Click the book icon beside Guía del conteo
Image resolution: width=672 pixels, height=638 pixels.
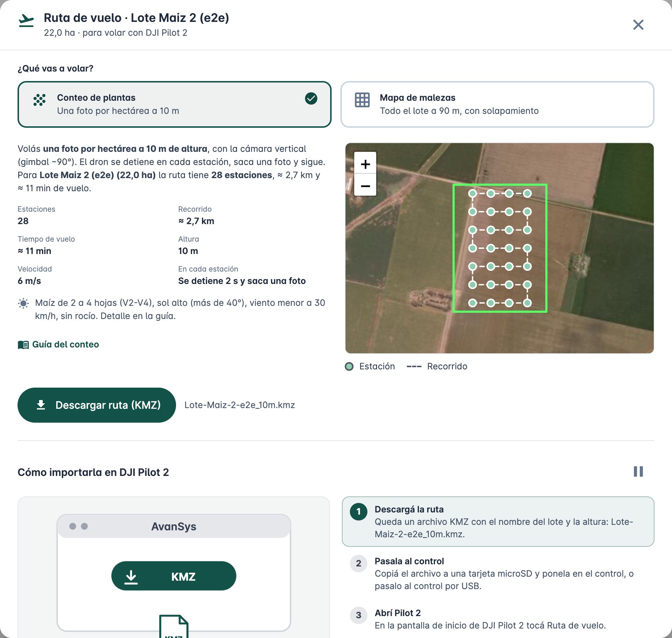click(23, 345)
